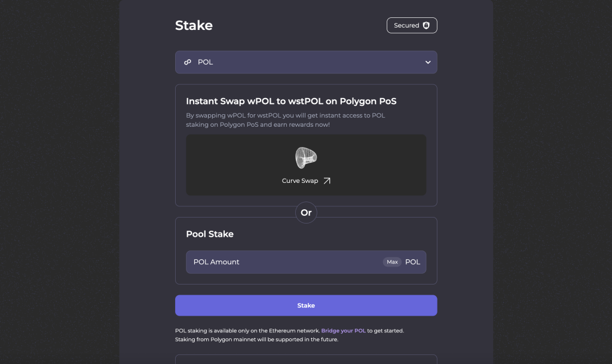Click the Max button in the amount field
Viewport: 612px width, 364px height.
click(x=392, y=262)
